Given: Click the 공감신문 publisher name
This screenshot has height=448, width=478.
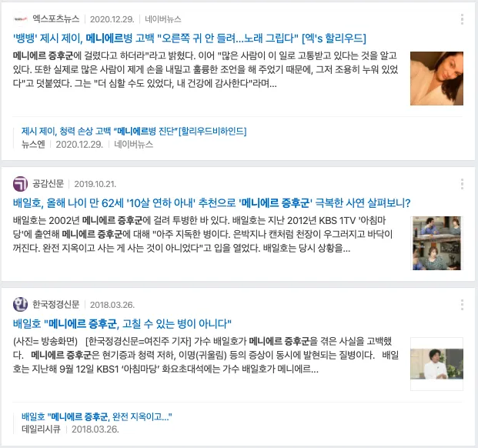Looking at the screenshot, I should click(48, 184).
